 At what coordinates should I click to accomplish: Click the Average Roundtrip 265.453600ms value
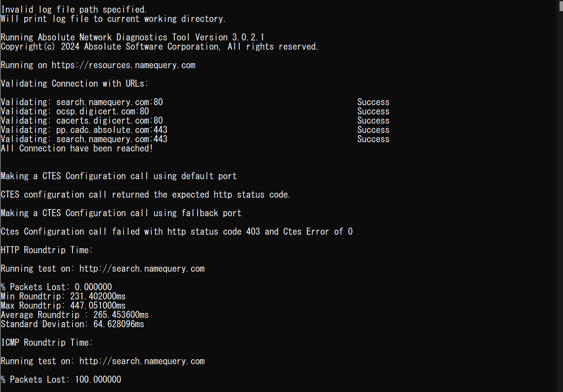pyautogui.click(x=121, y=315)
